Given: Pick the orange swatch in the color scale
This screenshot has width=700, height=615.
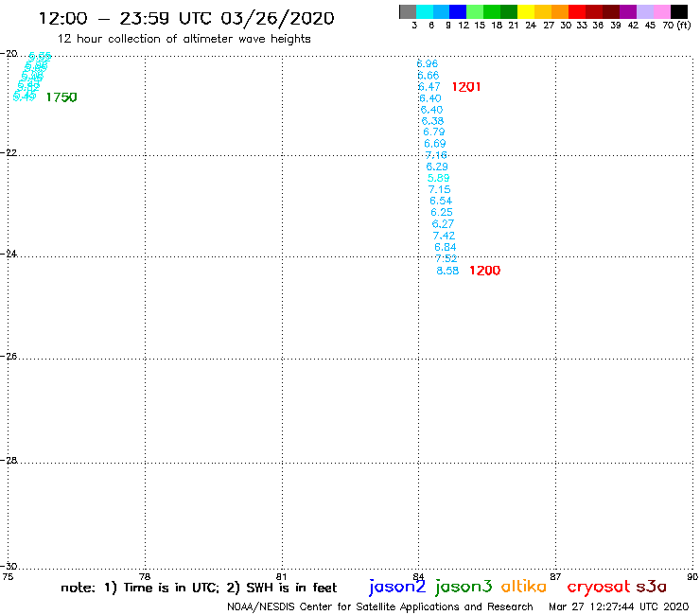Looking at the screenshot, I should [x=560, y=11].
